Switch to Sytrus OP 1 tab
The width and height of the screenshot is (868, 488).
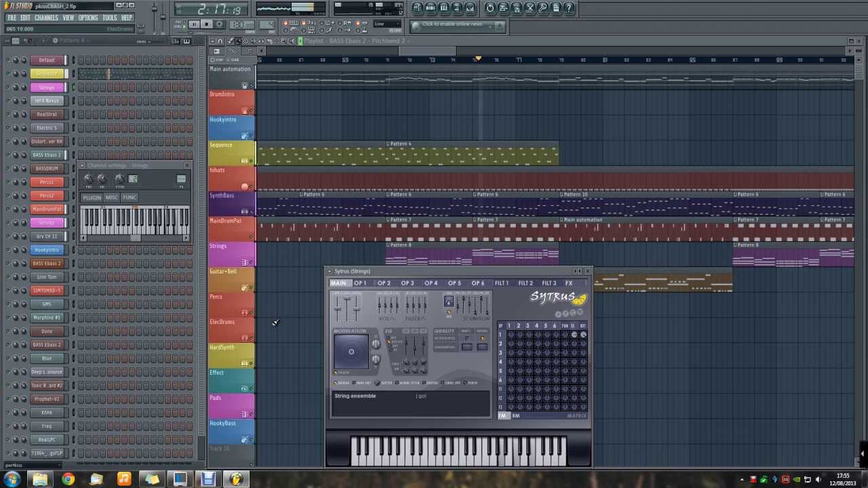(360, 283)
